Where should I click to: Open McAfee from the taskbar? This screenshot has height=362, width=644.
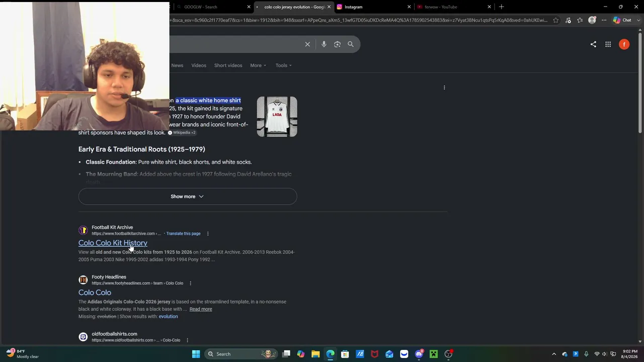pos(374,354)
